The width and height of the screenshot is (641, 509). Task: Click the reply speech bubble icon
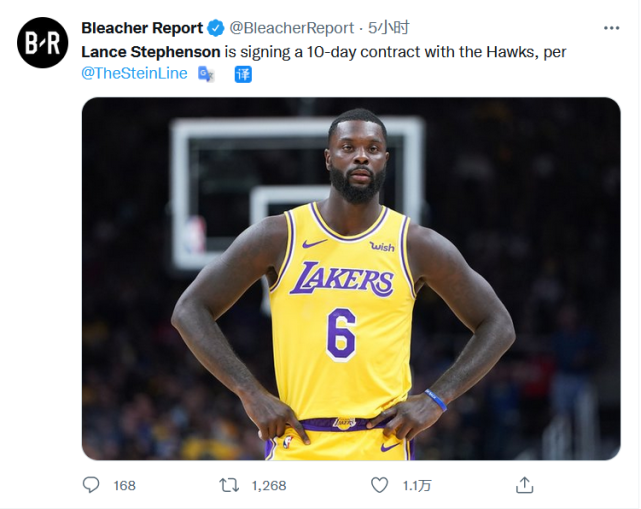point(91,485)
